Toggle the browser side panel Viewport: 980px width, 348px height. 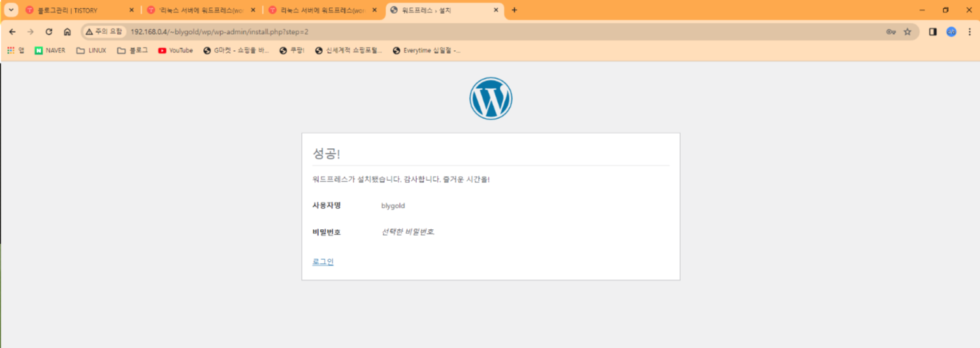(x=933, y=31)
